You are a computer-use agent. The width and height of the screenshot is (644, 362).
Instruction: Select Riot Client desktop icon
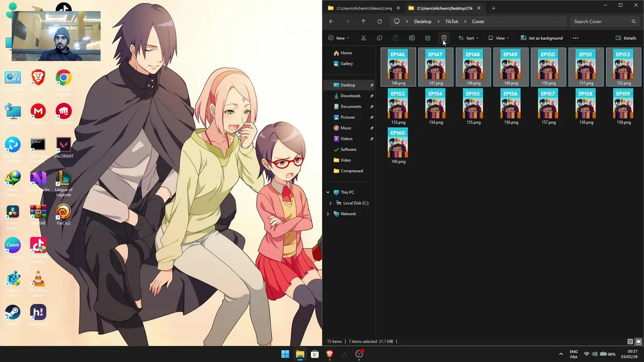pos(63,114)
